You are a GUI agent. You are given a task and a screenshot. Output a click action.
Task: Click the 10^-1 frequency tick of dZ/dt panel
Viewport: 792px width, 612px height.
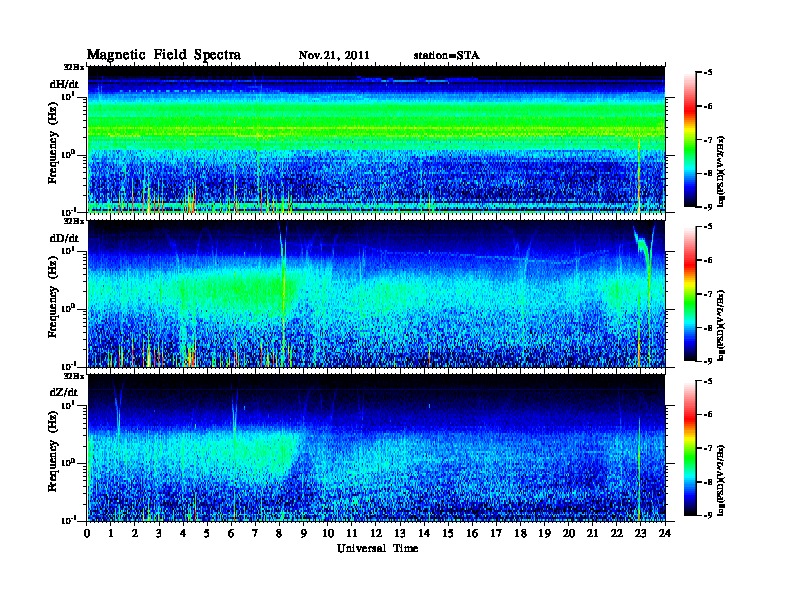(68, 520)
